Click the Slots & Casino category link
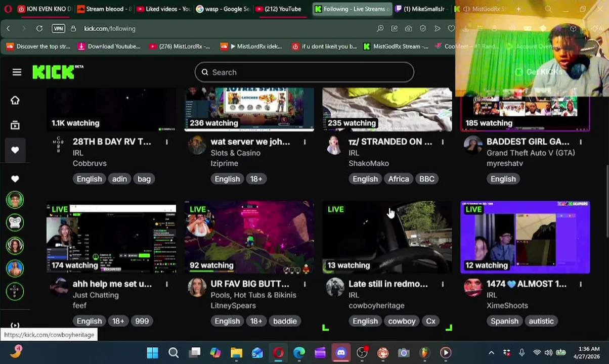The height and width of the screenshot is (364, 609). point(236,153)
